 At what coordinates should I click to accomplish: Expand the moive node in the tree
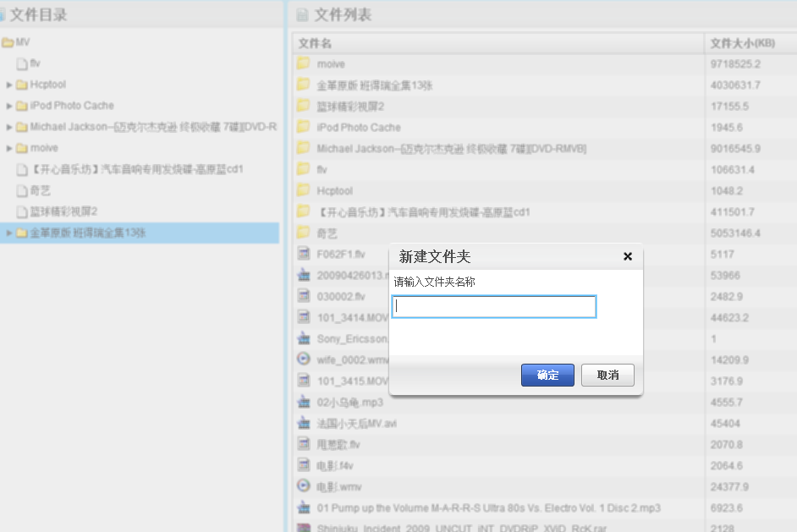[x=9, y=148]
